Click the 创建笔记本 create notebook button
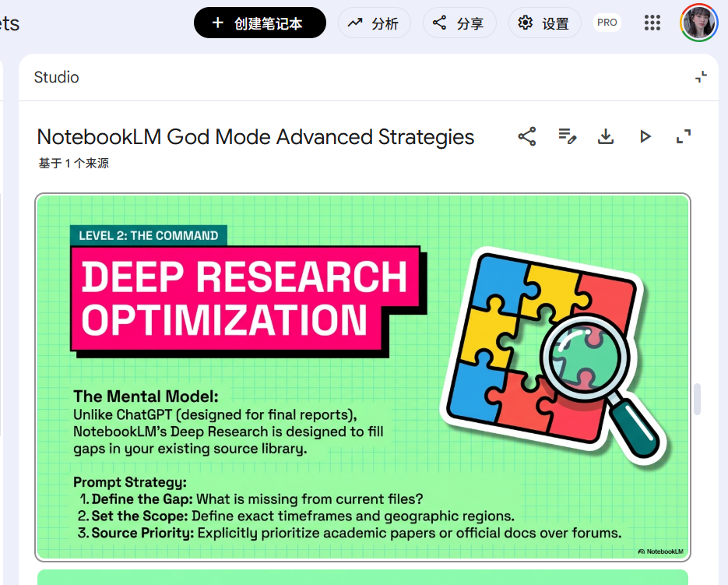This screenshot has width=728, height=585. (259, 23)
